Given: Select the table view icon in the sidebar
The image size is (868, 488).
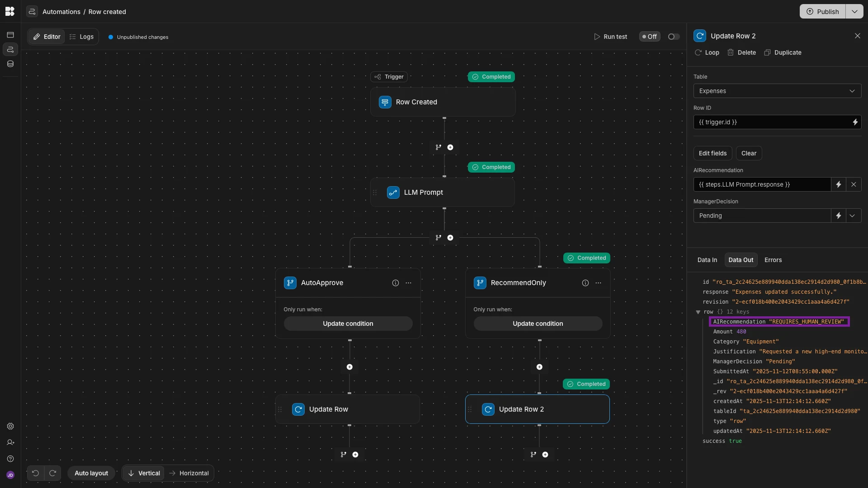Looking at the screenshot, I should click(x=10, y=35).
